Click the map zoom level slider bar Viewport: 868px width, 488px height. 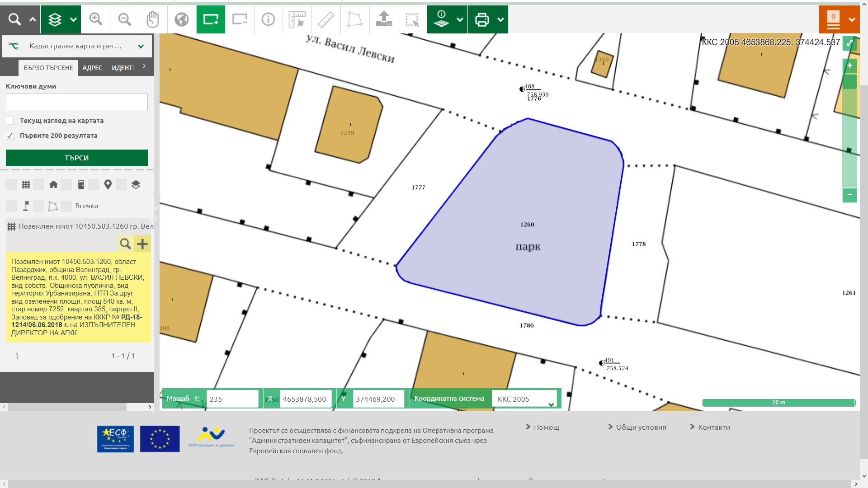point(849,136)
